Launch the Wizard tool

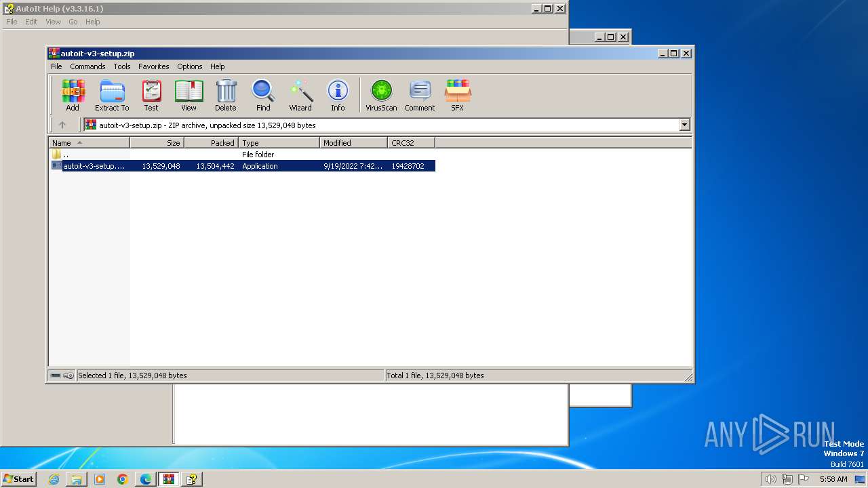[300, 95]
